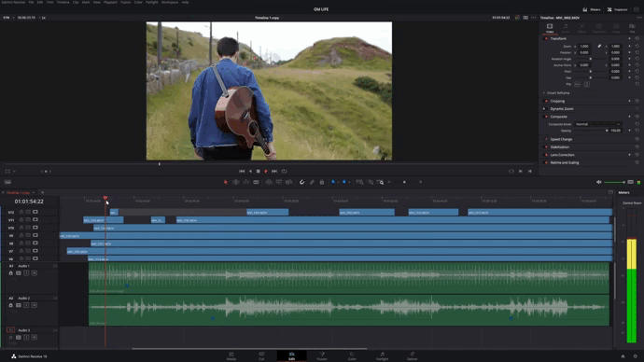This screenshot has width=644, height=362.
Task: Toggle Linked Selection chain icon
Action: [312, 182]
